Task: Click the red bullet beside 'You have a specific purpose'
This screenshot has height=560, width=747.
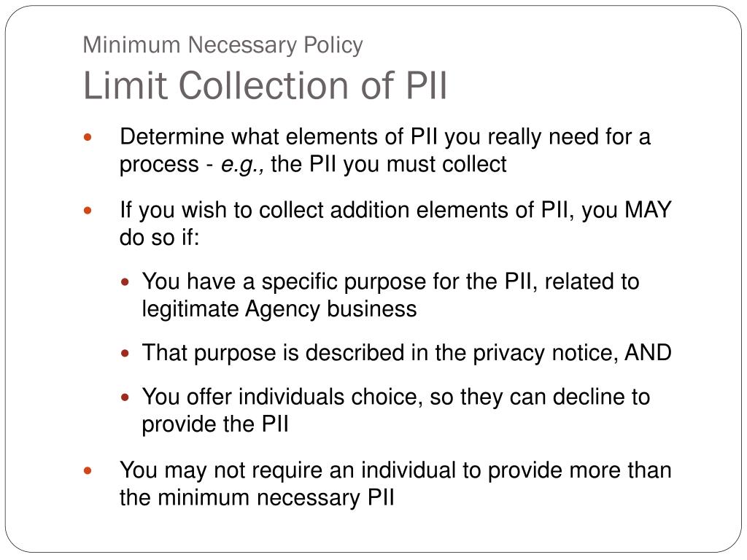Action: (125, 282)
